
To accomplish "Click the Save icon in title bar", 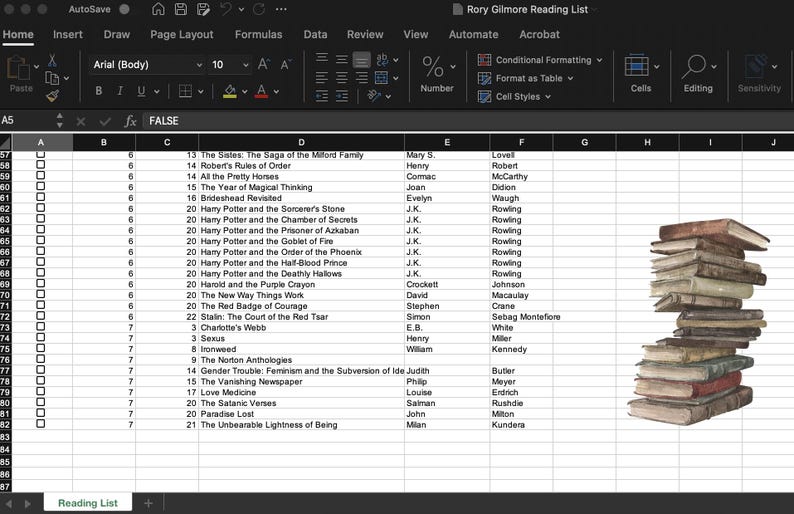I will point(181,9).
